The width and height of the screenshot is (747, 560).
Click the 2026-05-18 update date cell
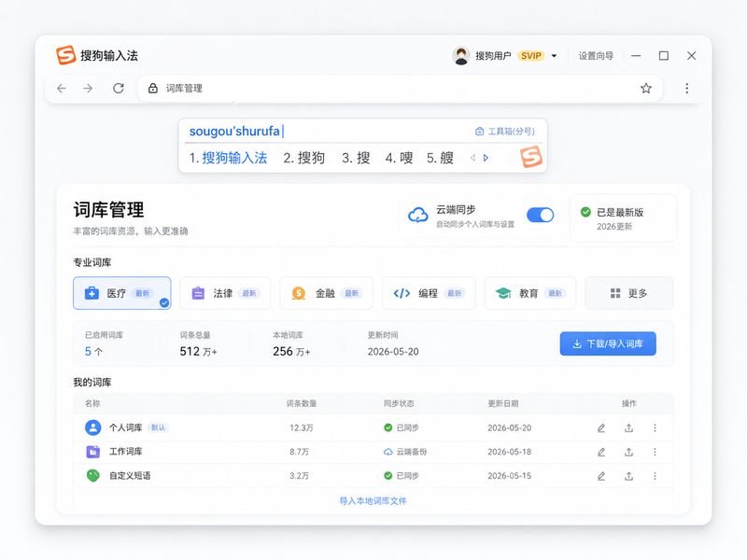point(509,452)
